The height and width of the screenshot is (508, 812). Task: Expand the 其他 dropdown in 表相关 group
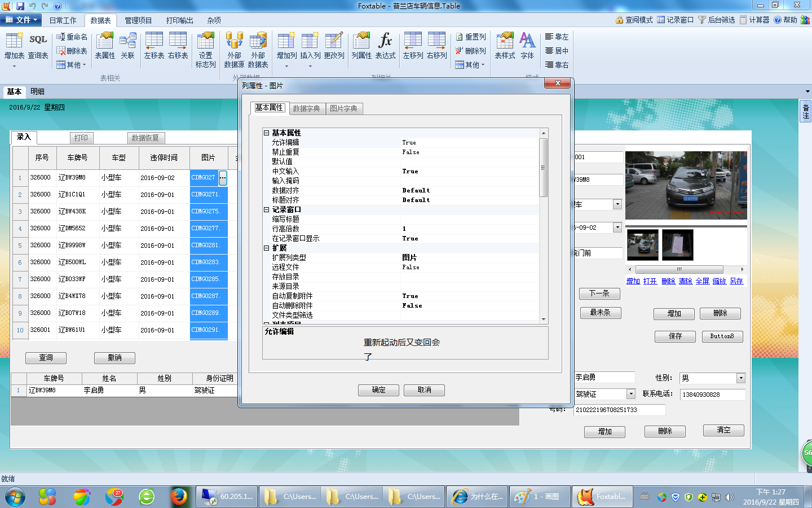pos(72,65)
